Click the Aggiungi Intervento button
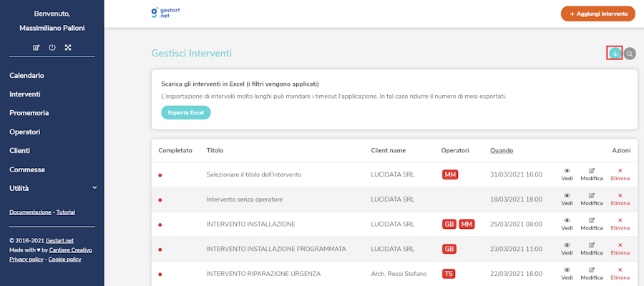 (x=598, y=14)
